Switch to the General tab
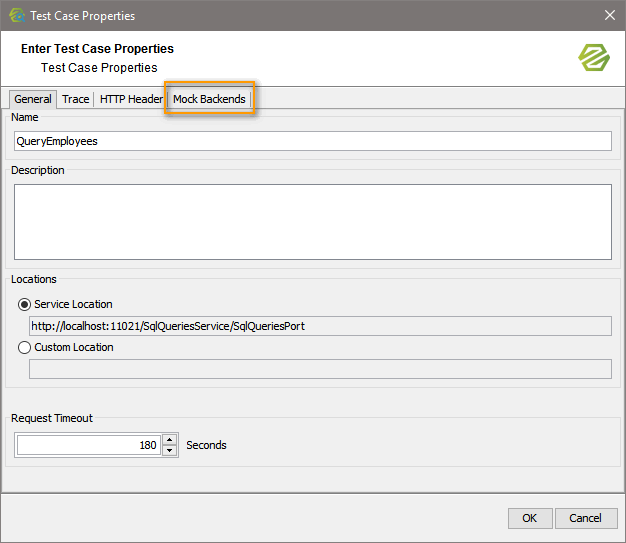This screenshot has height=543, width=626. [33, 99]
